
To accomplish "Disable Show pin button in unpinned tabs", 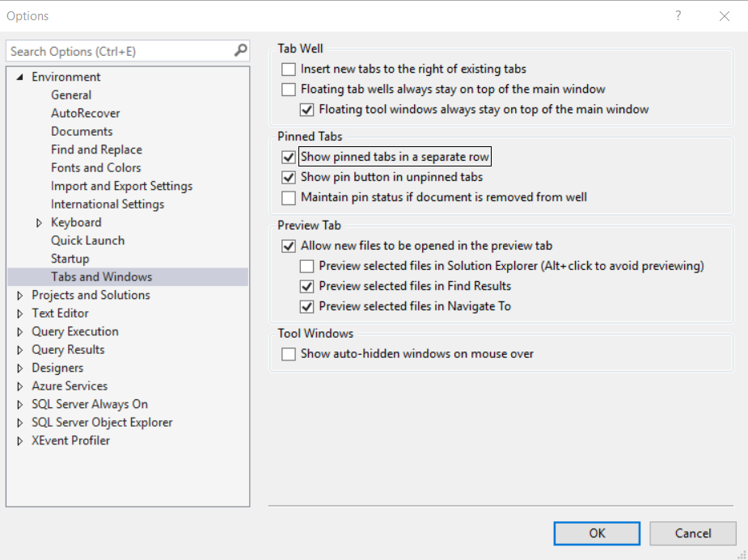I will [x=289, y=177].
